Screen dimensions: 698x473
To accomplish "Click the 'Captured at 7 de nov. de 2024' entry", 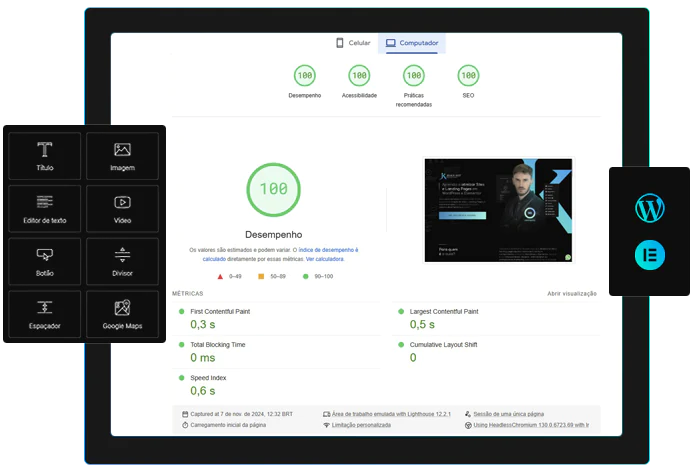I will click(241, 414).
